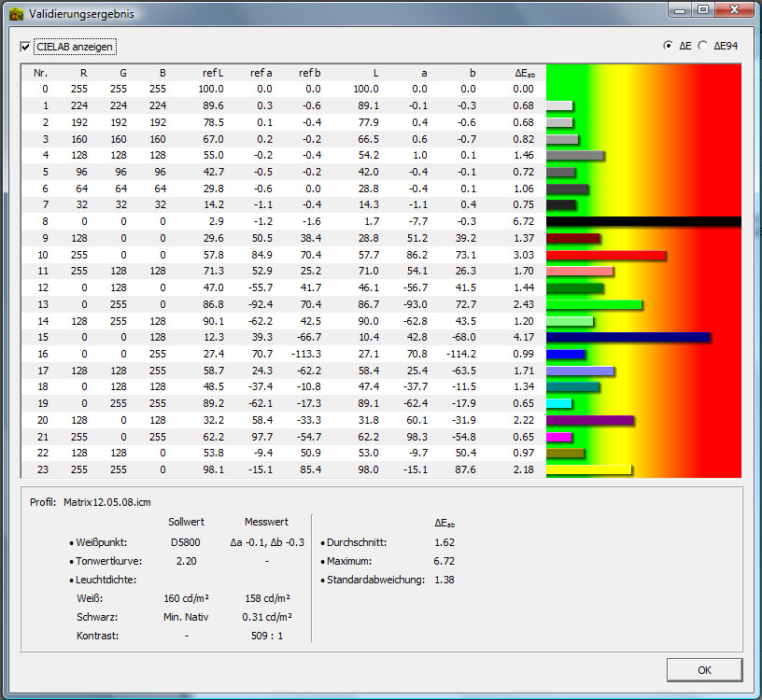Image resolution: width=762 pixels, height=700 pixels.
Task: Click the Validierungsergebnis title bar app icon
Action: [x=15, y=15]
